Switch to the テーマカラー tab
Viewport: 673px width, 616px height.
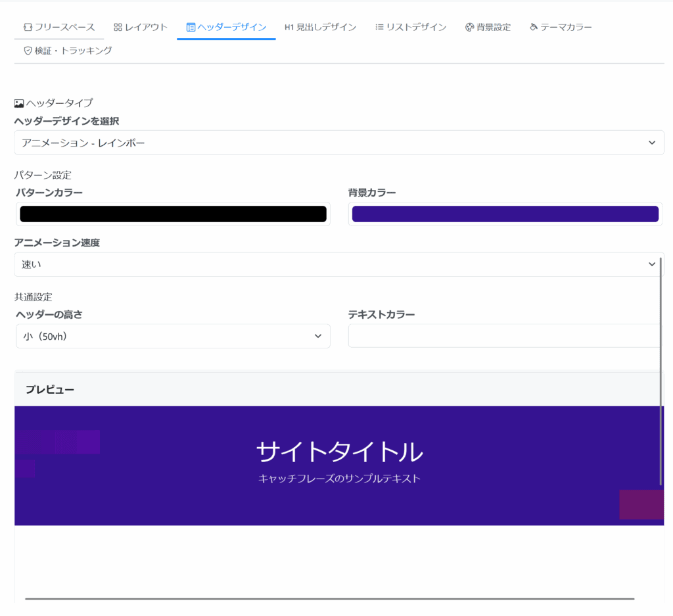coord(561,27)
